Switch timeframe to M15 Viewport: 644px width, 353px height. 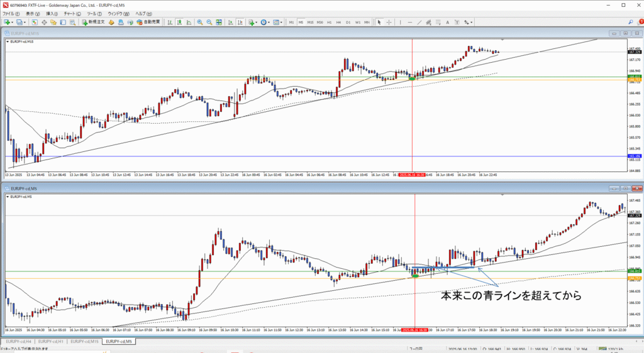point(310,22)
